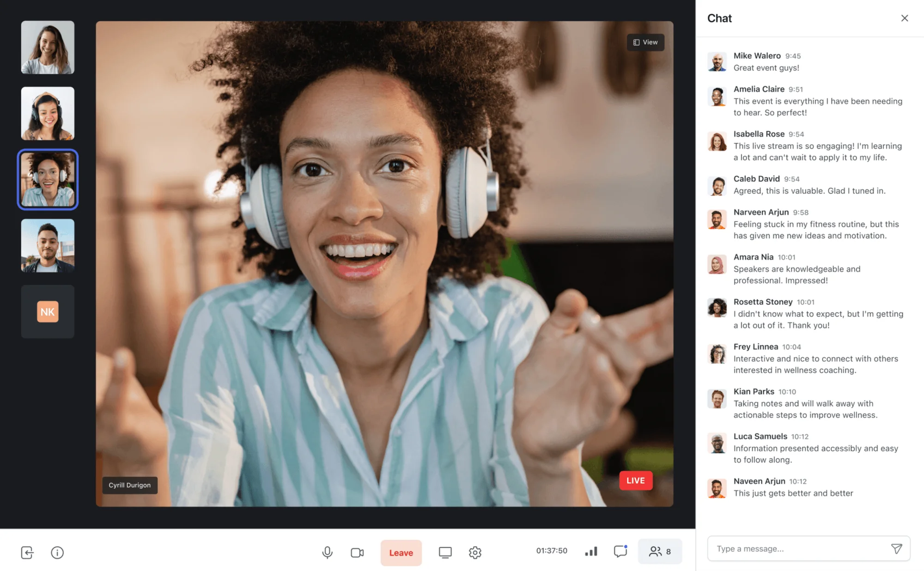Image resolution: width=924 pixels, height=571 pixels.
Task: Send message with paper plane icon
Action: click(896, 548)
